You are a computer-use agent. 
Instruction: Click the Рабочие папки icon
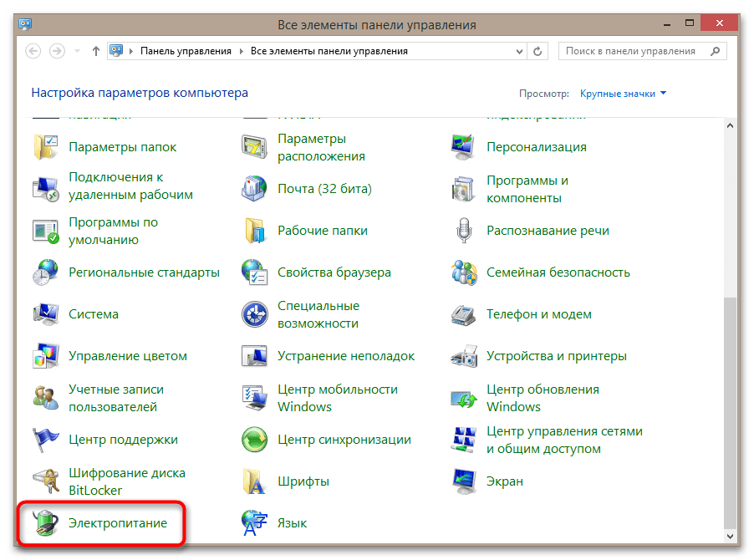coord(254,231)
